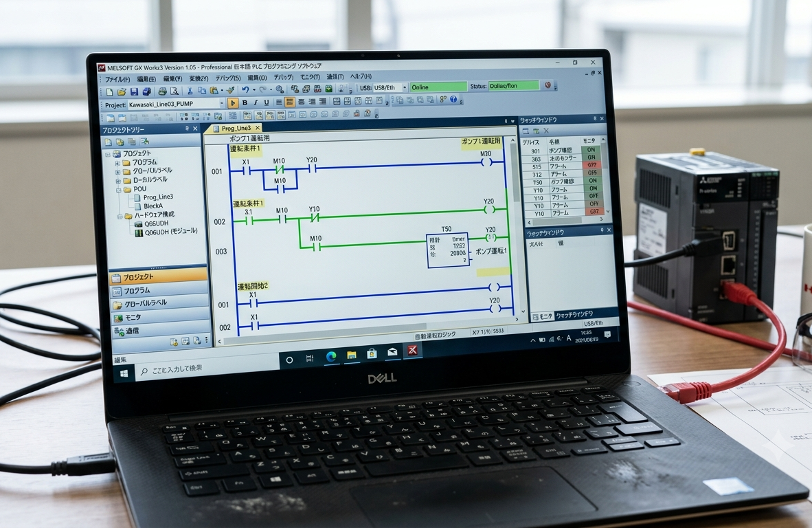Click the first icon in project tree toolbar

coord(109,142)
